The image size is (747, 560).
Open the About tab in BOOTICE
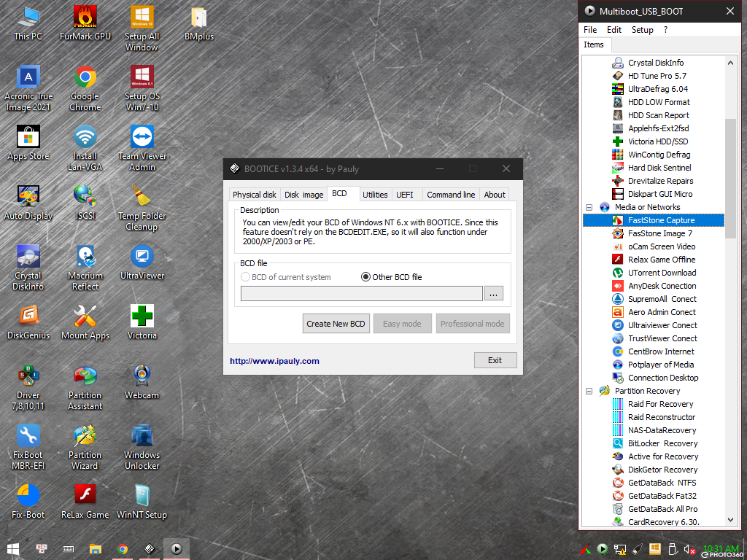click(495, 194)
